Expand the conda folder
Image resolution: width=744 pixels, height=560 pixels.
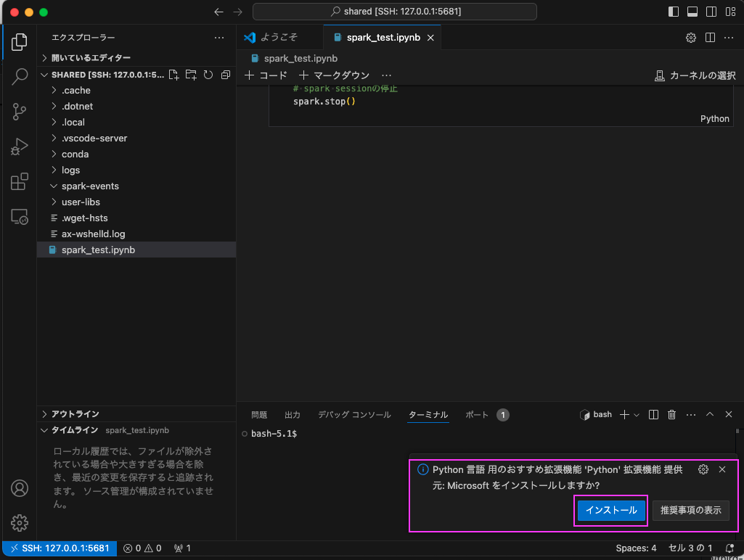pyautogui.click(x=136, y=154)
